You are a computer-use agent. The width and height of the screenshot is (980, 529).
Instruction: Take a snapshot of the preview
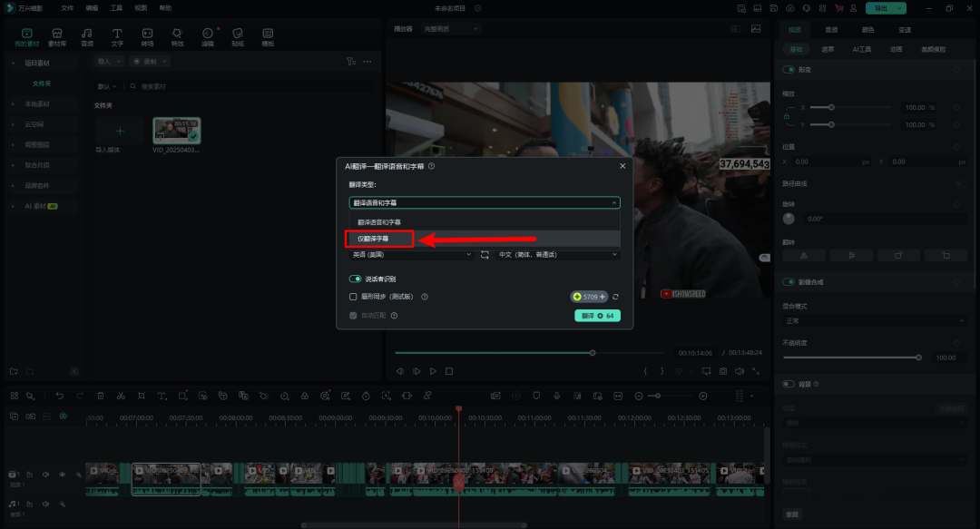click(x=723, y=371)
